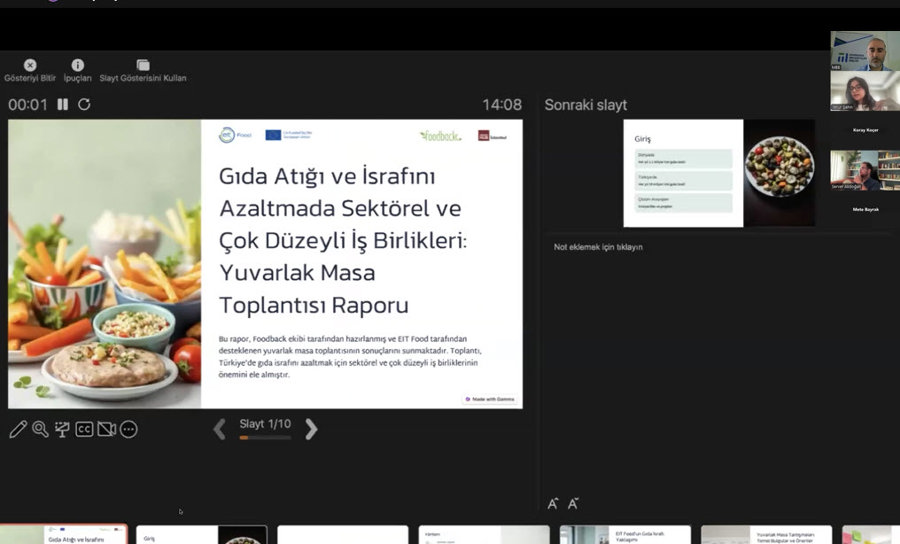Select the pen and laser pointer tool
The image size is (900, 544).
coord(18,429)
